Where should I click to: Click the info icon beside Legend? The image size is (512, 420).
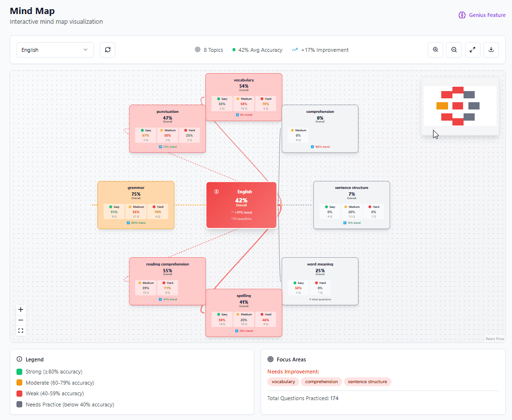coord(18,359)
